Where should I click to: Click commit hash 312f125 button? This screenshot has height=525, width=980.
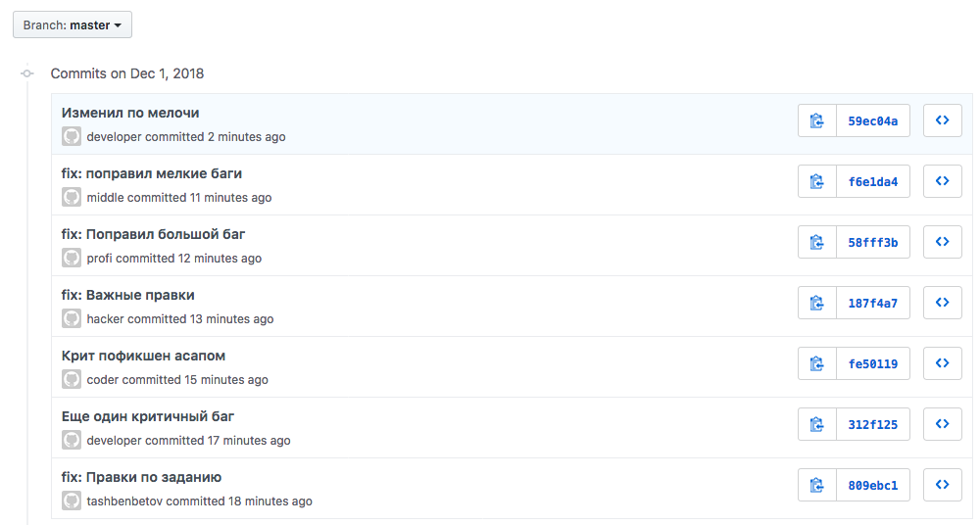pyautogui.click(x=872, y=425)
